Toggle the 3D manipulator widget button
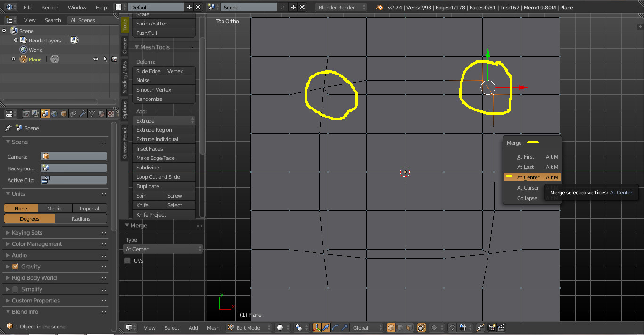 317,327
